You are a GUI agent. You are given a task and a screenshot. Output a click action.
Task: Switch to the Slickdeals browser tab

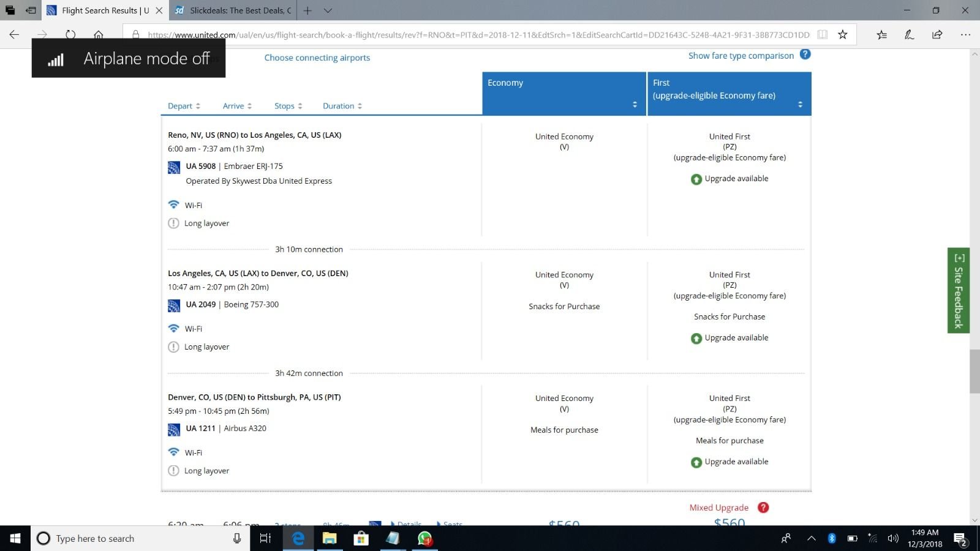(x=233, y=10)
